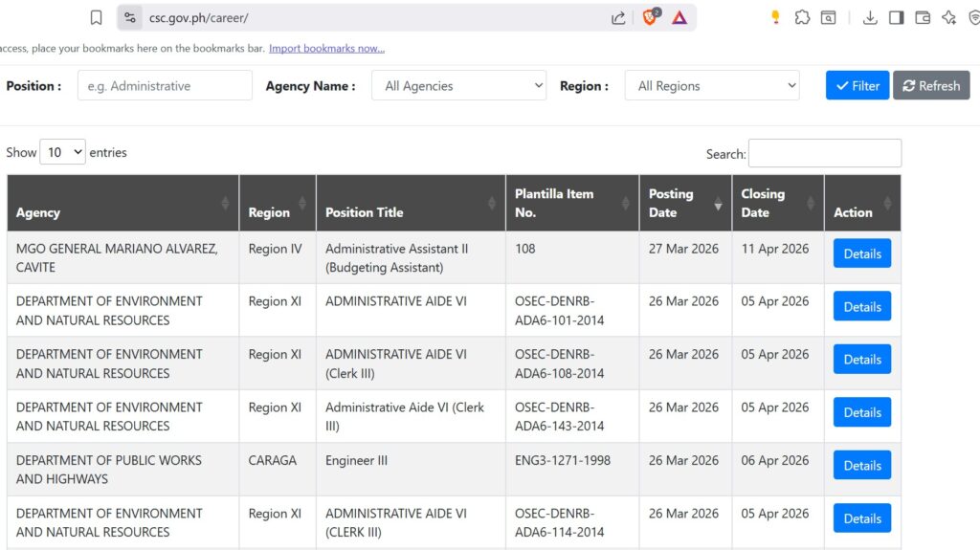Open site settings icon in the address bar

point(130,17)
